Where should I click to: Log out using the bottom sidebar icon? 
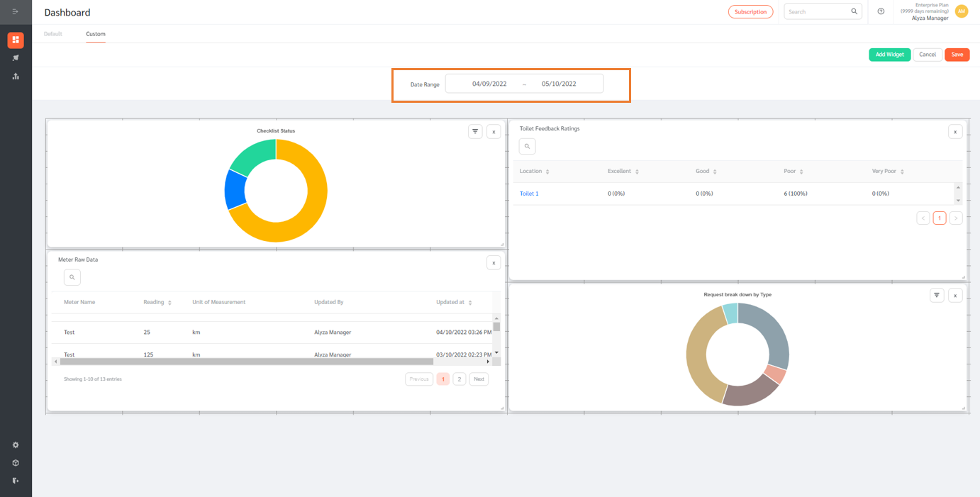(15, 480)
